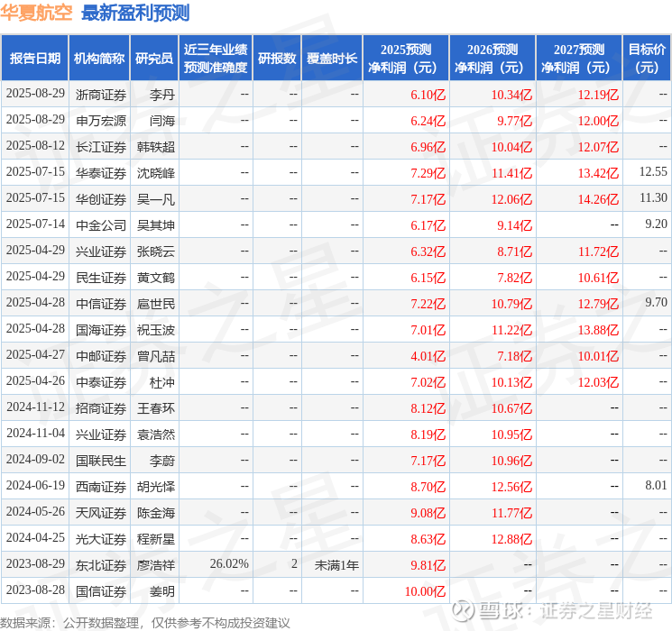Open the 浙商证券 institution cell
This screenshot has width=672, height=631.
101,95
